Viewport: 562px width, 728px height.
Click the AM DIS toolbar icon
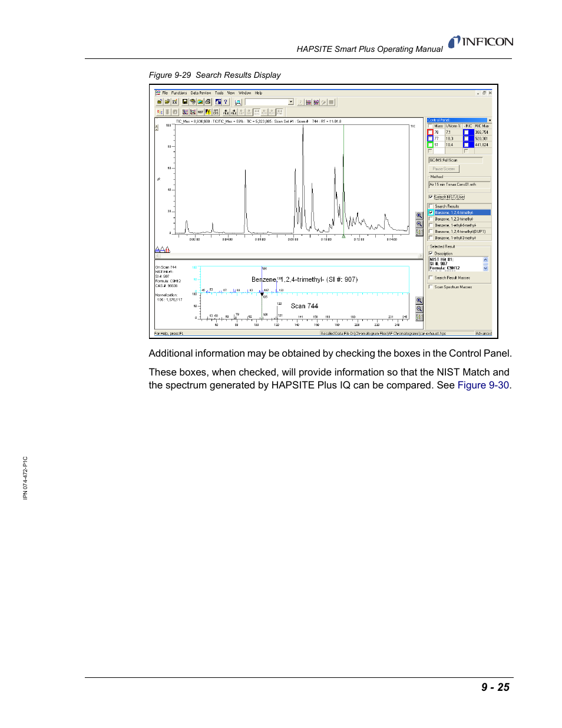pos(216,112)
